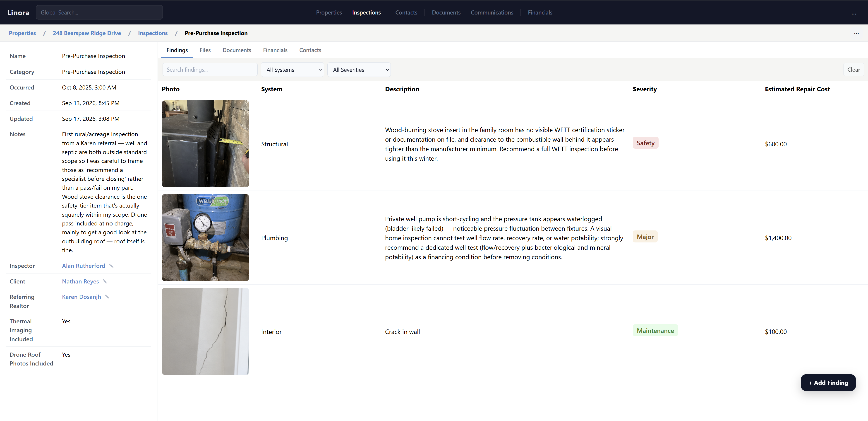Click the Maintenance severity badge
This screenshot has height=421, width=868.
coord(655,331)
